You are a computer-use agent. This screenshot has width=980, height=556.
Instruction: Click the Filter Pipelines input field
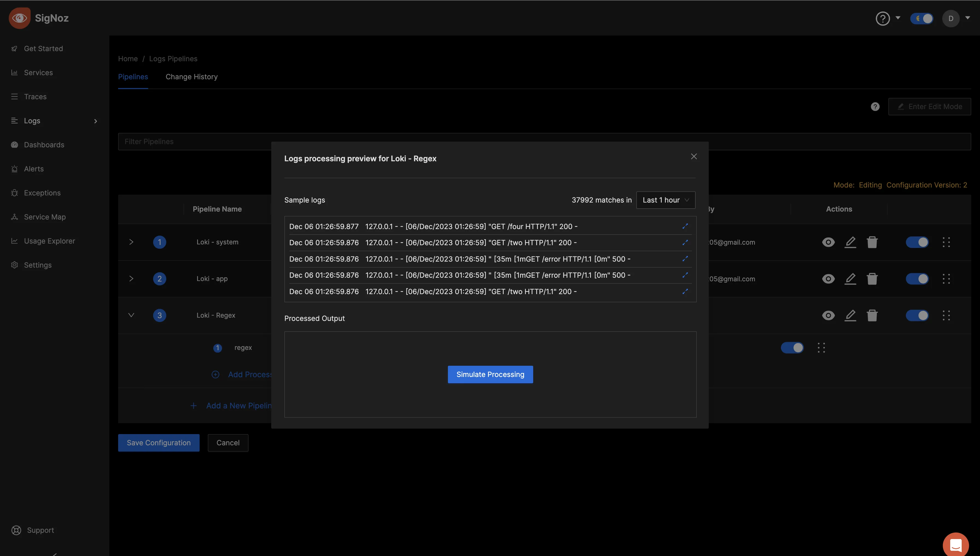click(x=544, y=142)
